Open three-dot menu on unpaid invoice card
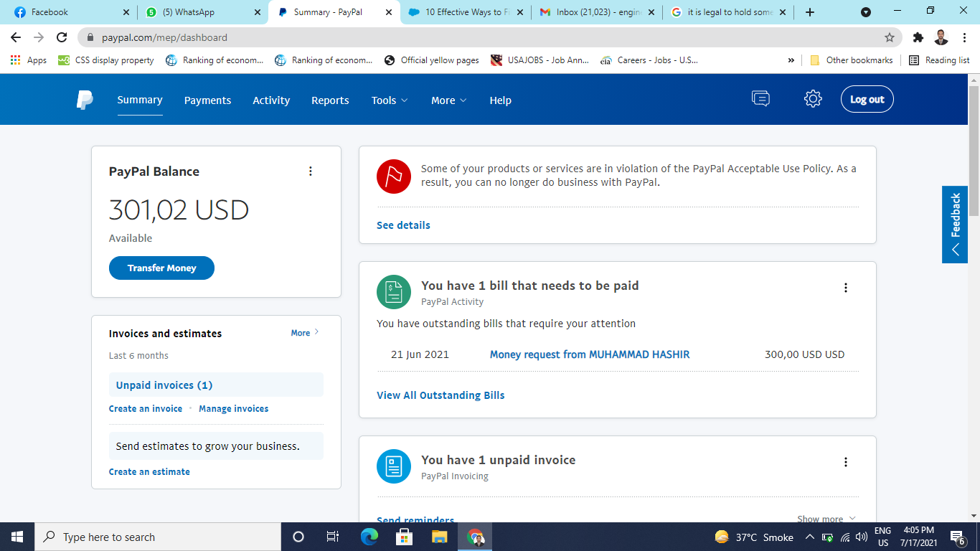Screen dimensions: 980x551 [x=846, y=462]
